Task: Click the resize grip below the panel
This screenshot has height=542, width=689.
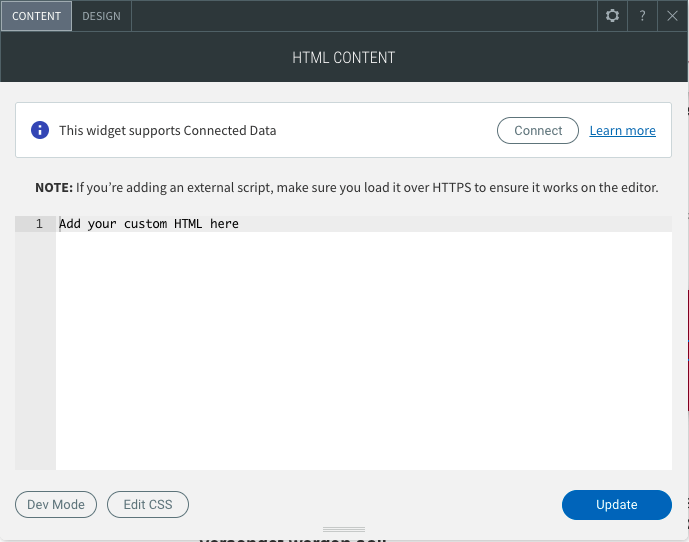Action: (x=344, y=529)
